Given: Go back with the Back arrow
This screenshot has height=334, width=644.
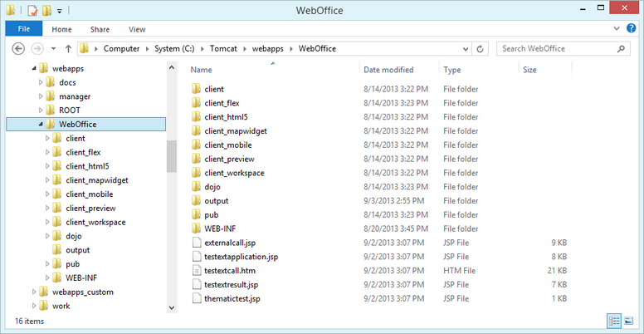Looking at the screenshot, I should pos(18,48).
